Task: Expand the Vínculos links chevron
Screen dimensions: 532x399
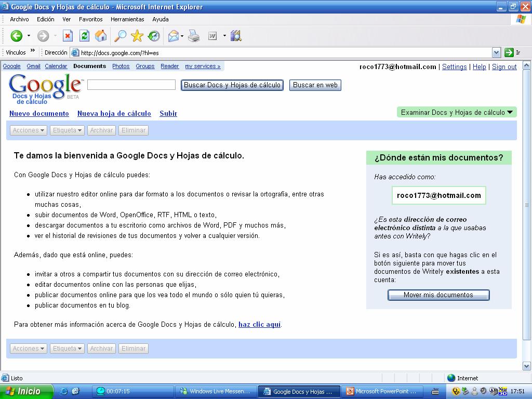Action: (x=33, y=51)
